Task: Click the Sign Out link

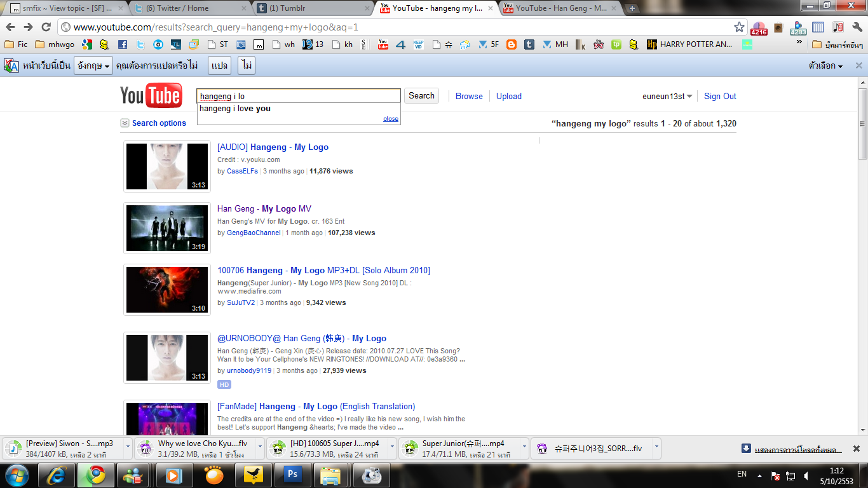Action: click(720, 97)
